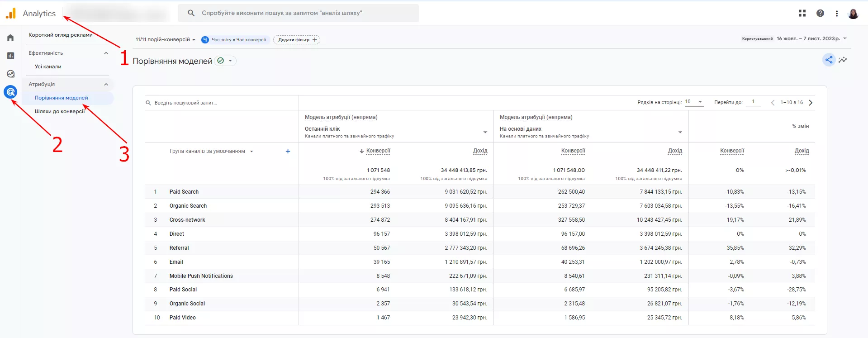
Task: Select Шляхи до конверсії menu item
Action: pos(60,111)
